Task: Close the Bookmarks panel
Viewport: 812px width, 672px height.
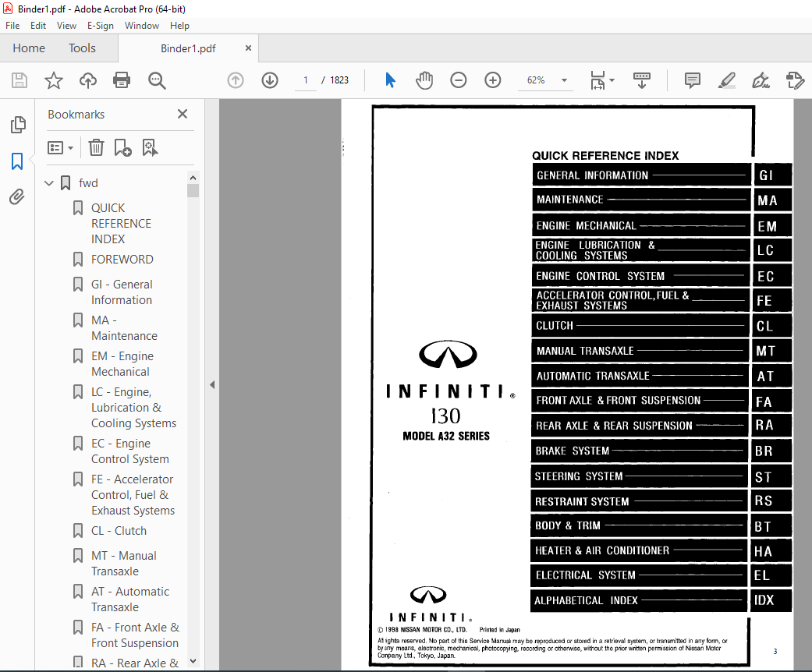Action: [183, 114]
